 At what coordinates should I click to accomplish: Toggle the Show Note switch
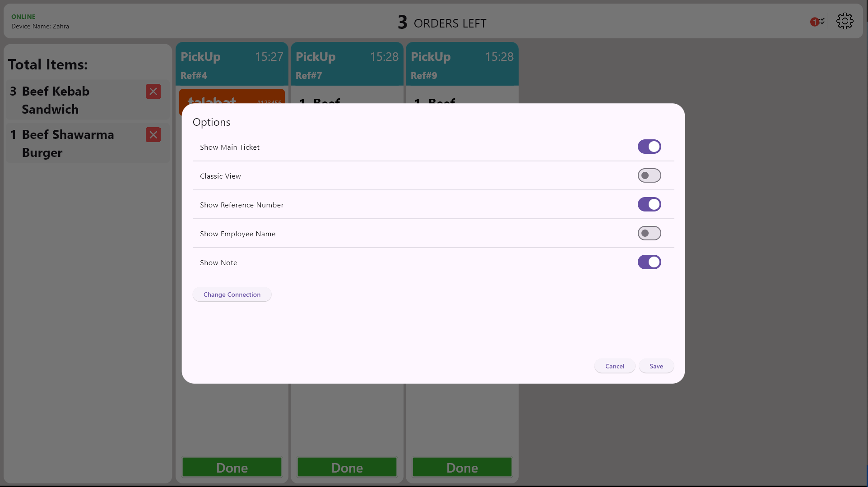[x=649, y=262]
